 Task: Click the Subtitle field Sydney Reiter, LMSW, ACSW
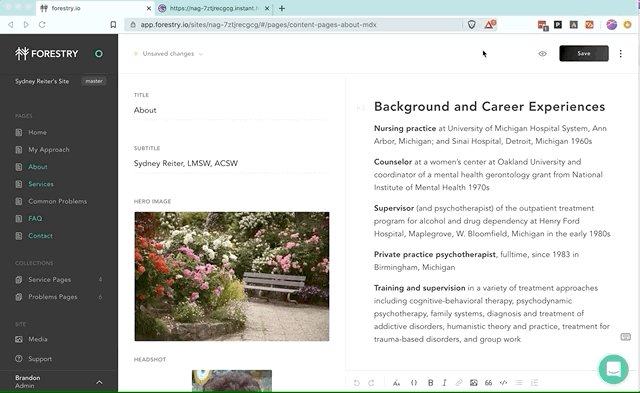click(x=231, y=163)
